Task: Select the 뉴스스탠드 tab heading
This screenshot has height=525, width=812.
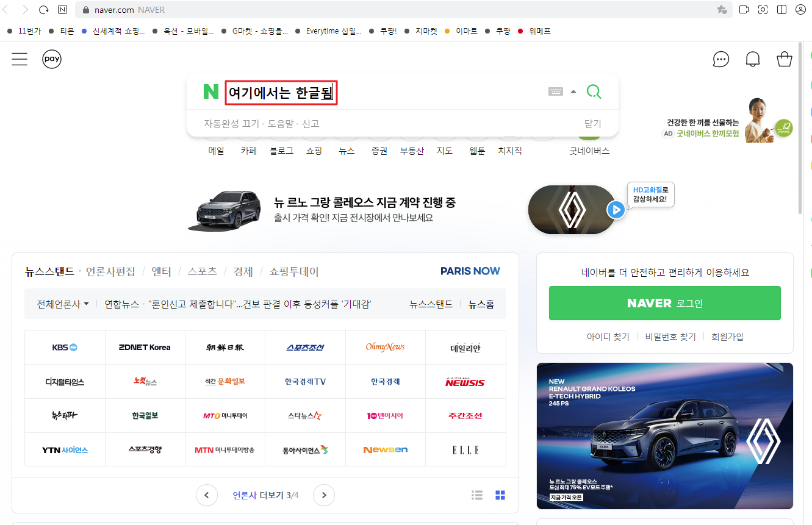Action: pyautogui.click(x=49, y=271)
